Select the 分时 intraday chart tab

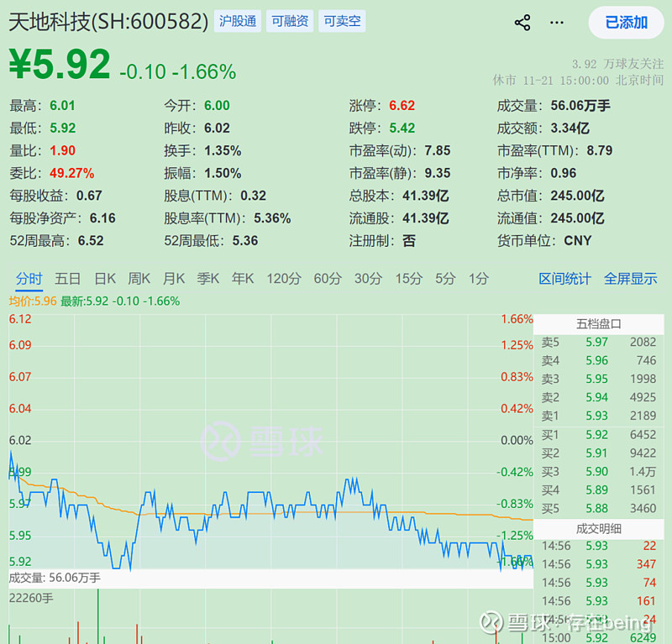tap(29, 279)
